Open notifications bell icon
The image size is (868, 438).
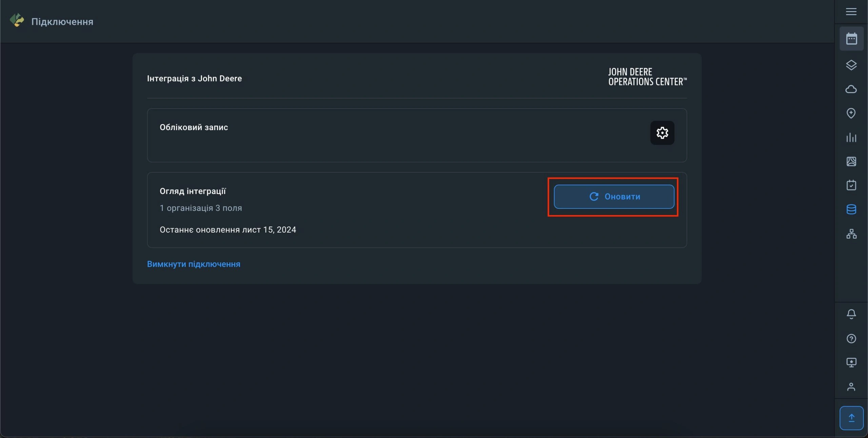pos(851,314)
